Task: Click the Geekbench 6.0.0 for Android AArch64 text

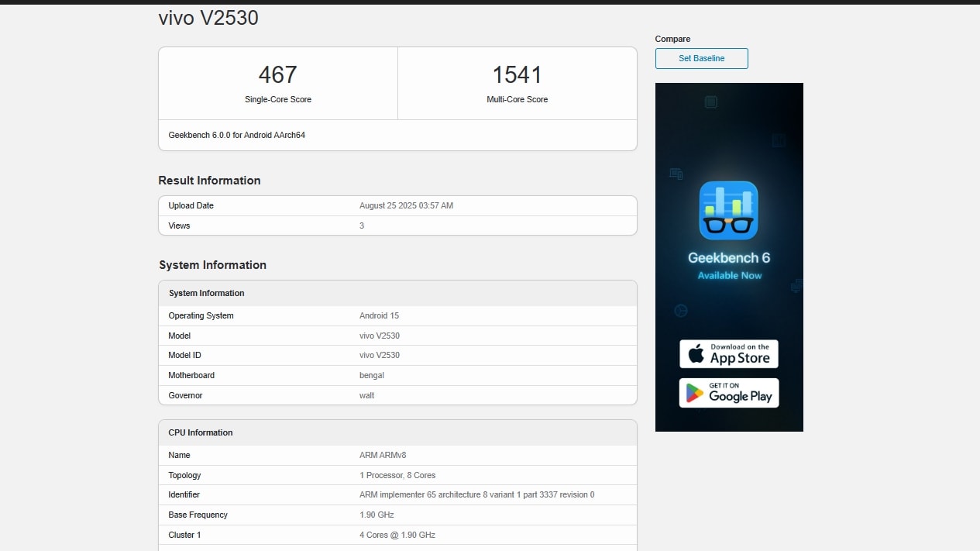Action: (x=236, y=135)
